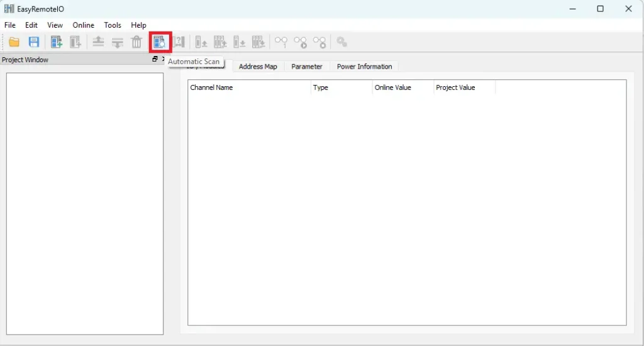
Task: Open a project with the folder icon
Action: [x=14, y=42]
